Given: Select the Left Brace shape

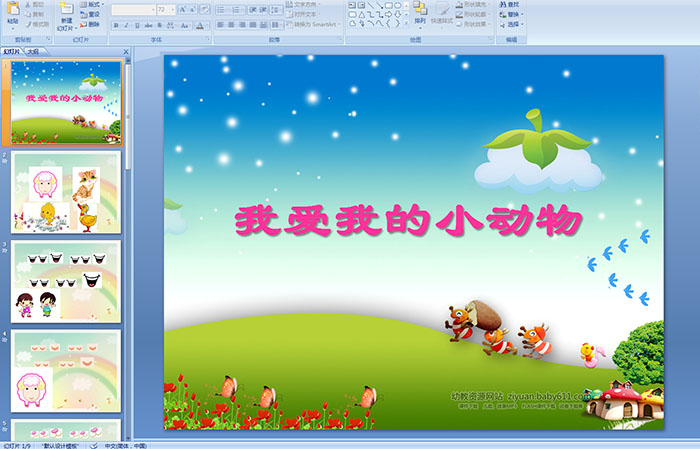Looking at the screenshot, I should coord(388,24).
